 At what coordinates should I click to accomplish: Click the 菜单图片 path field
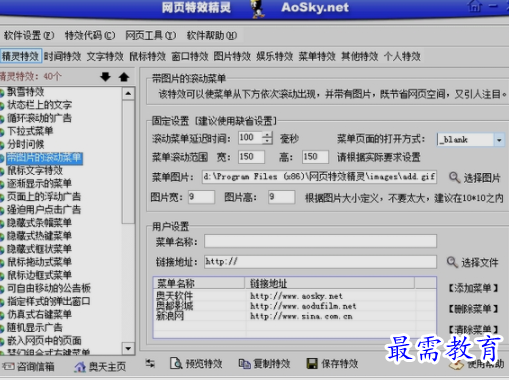click(319, 177)
